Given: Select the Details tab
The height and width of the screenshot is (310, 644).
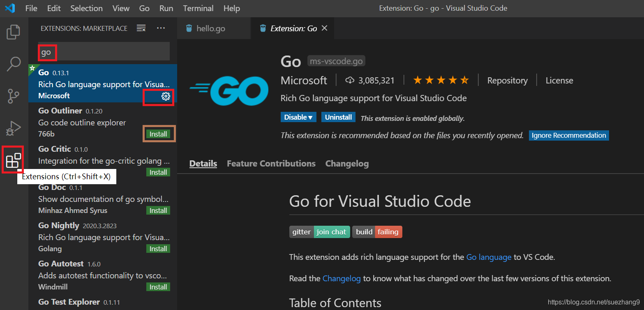Looking at the screenshot, I should [x=203, y=164].
